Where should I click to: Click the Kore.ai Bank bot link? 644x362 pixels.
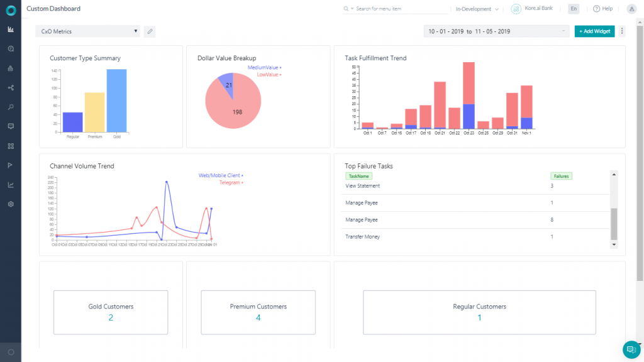tap(538, 9)
